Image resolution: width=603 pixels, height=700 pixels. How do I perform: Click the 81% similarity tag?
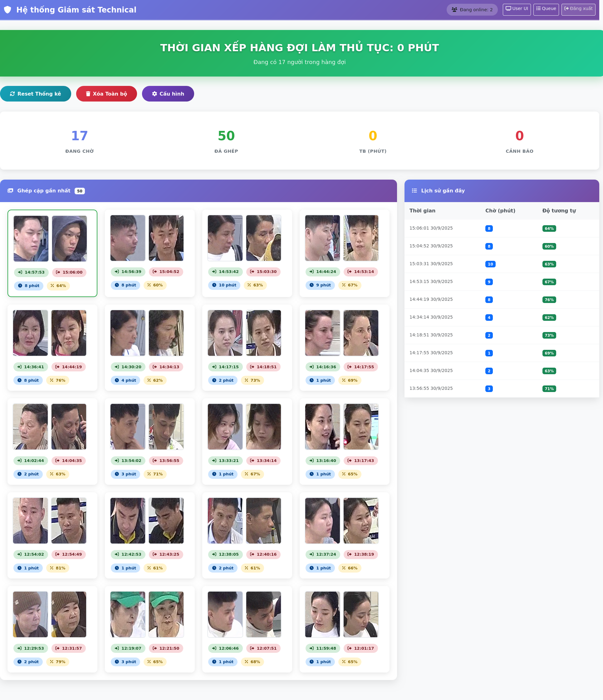58,568
